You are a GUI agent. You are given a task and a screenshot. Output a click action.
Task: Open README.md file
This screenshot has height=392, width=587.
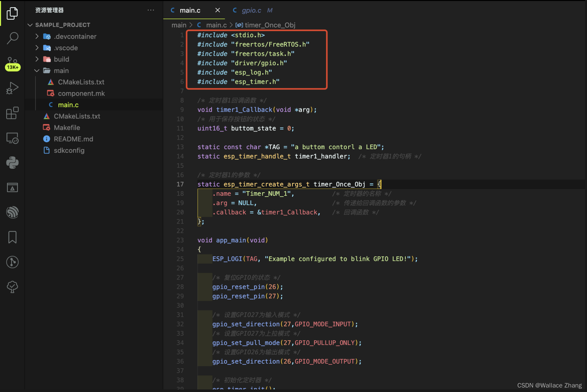pos(73,139)
